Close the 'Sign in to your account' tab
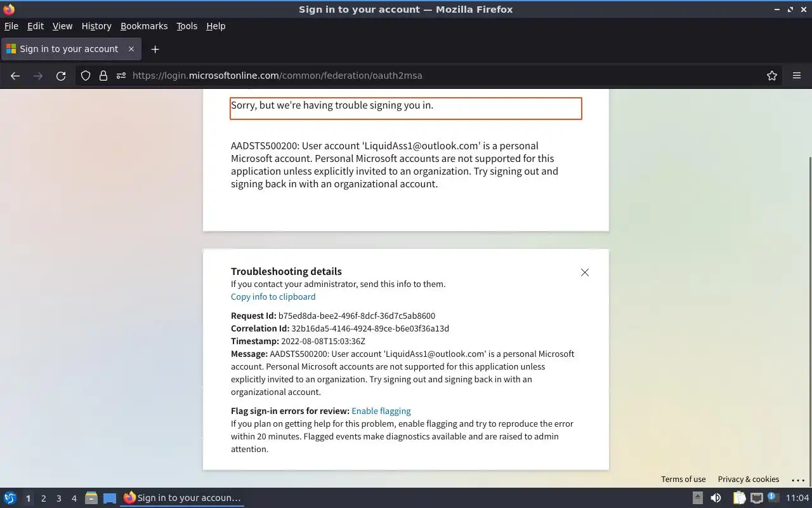 point(131,49)
